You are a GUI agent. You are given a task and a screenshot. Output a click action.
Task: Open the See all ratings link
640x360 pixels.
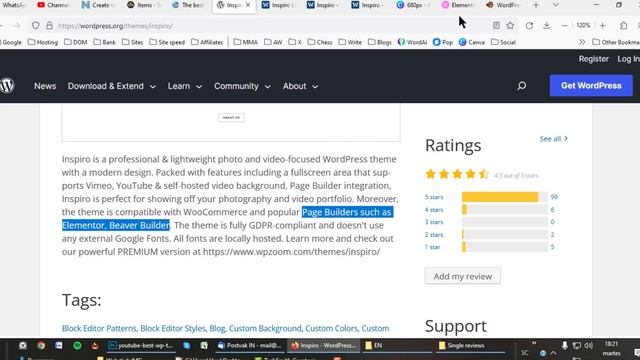click(x=553, y=139)
